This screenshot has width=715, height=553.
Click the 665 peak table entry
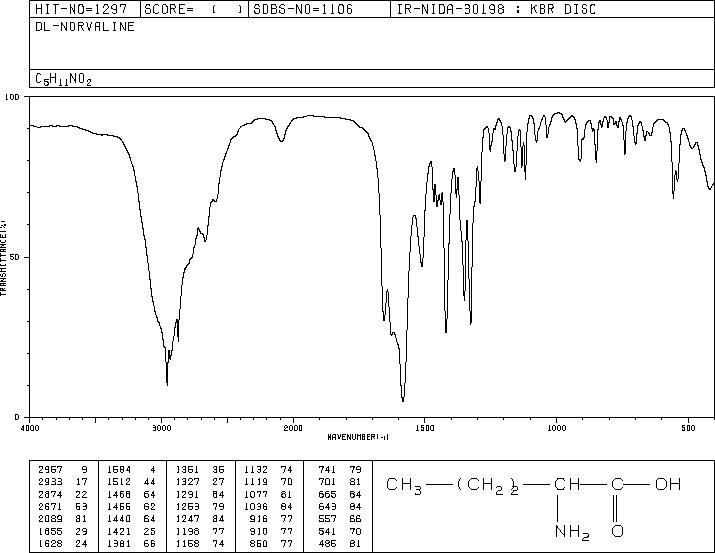click(x=327, y=494)
